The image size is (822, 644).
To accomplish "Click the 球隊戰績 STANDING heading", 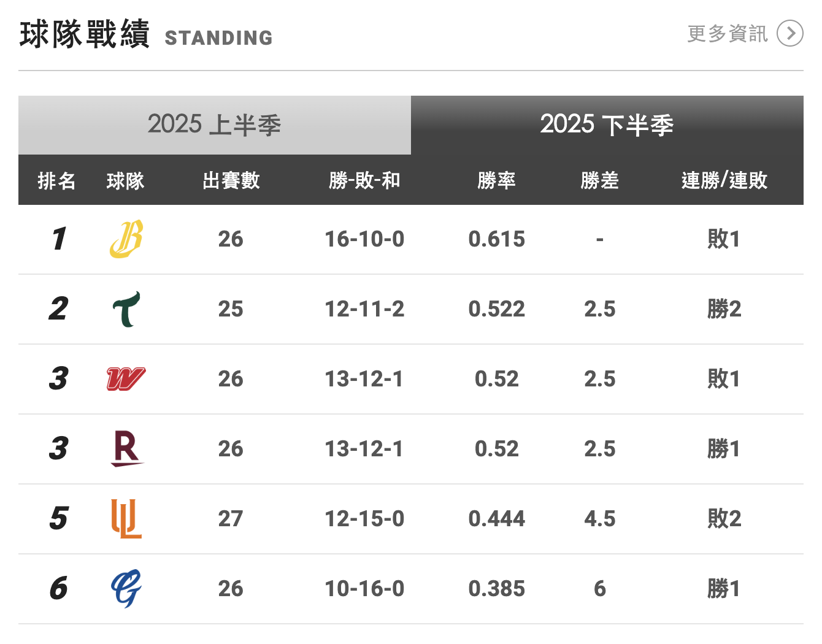I will click(x=146, y=34).
